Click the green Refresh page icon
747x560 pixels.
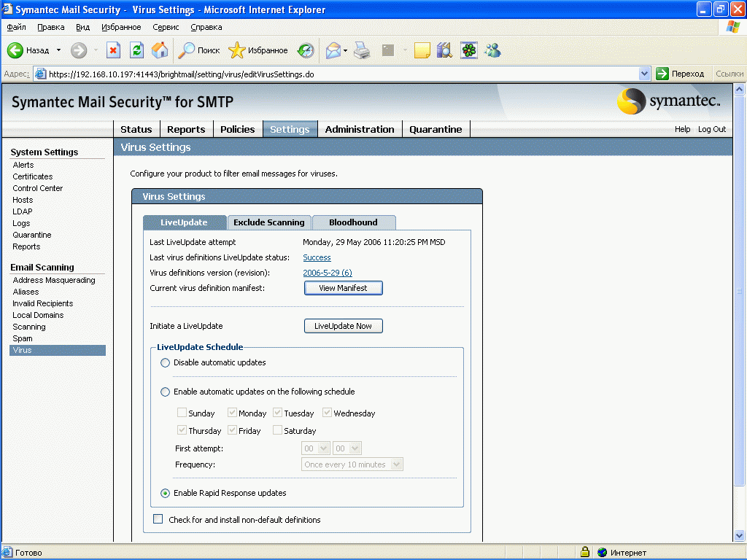click(136, 50)
